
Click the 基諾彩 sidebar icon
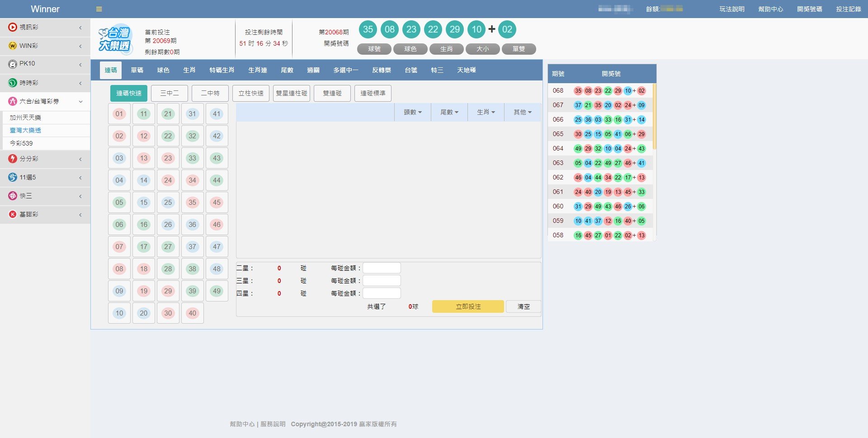[13, 214]
